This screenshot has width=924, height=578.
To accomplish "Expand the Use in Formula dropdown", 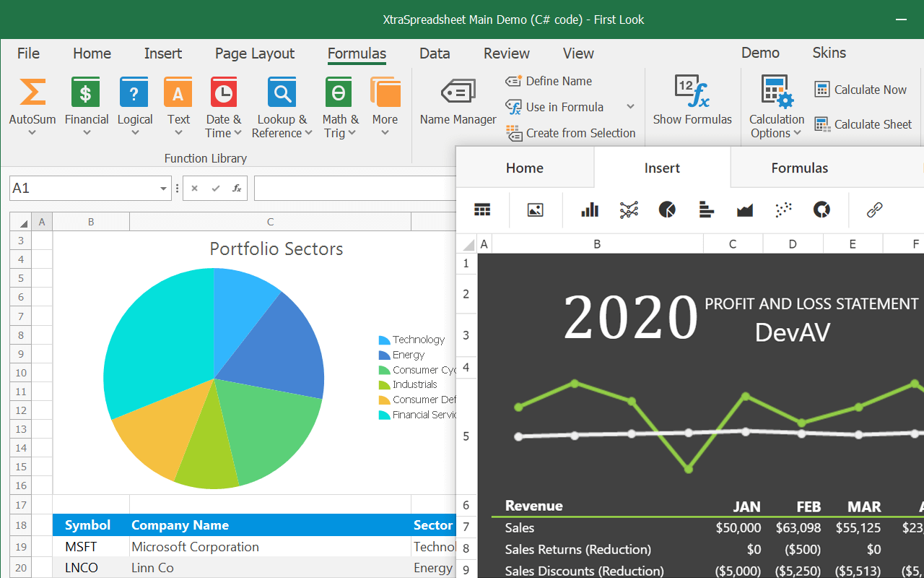I will tap(630, 107).
